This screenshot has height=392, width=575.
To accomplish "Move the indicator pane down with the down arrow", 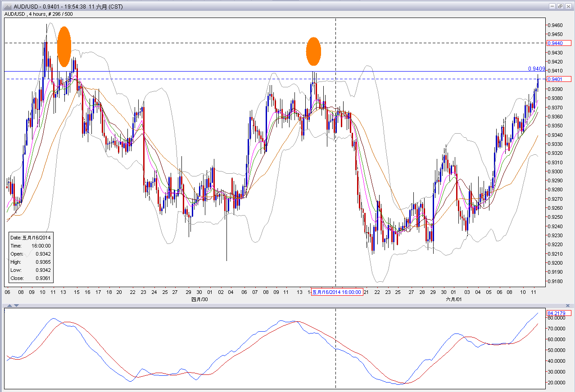I will 17,306.
